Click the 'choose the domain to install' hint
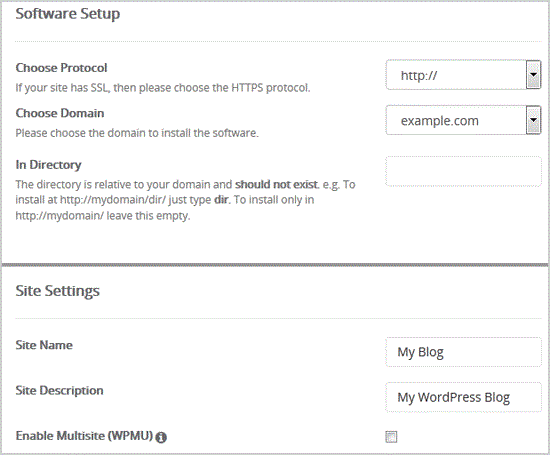The width and height of the screenshot is (550, 455). tap(137, 133)
